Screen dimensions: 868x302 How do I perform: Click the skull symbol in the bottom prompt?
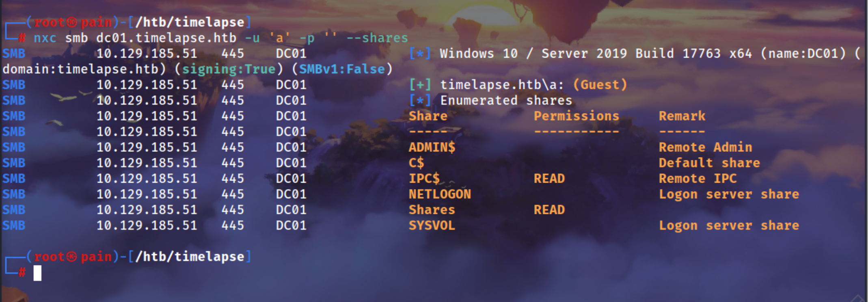click(x=71, y=257)
